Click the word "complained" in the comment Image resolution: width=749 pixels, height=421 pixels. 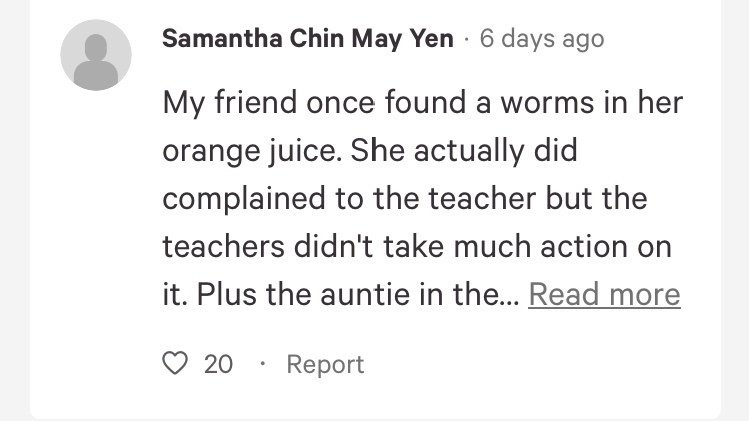click(248, 199)
